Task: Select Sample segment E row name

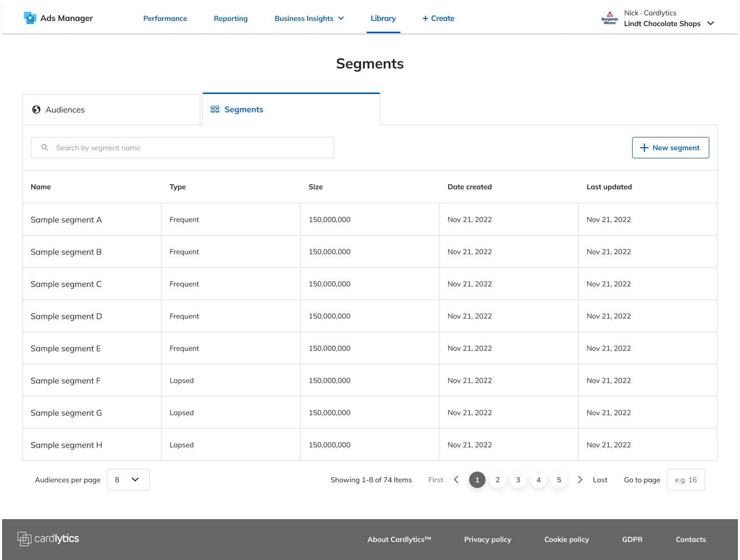Action: click(66, 348)
